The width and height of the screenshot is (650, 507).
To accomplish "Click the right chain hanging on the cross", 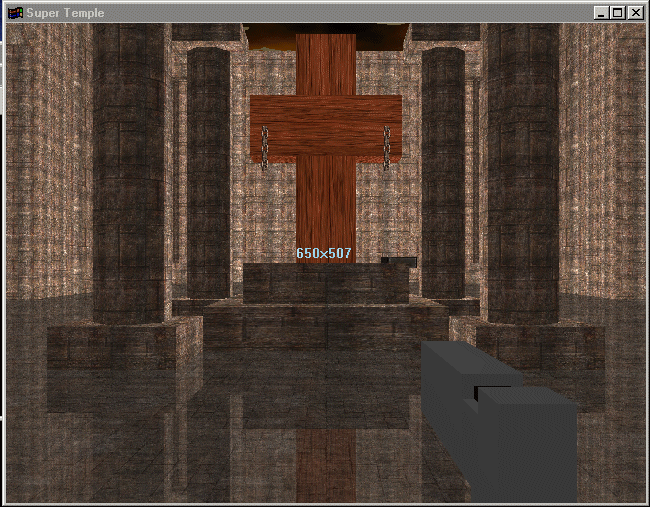I will [386, 146].
